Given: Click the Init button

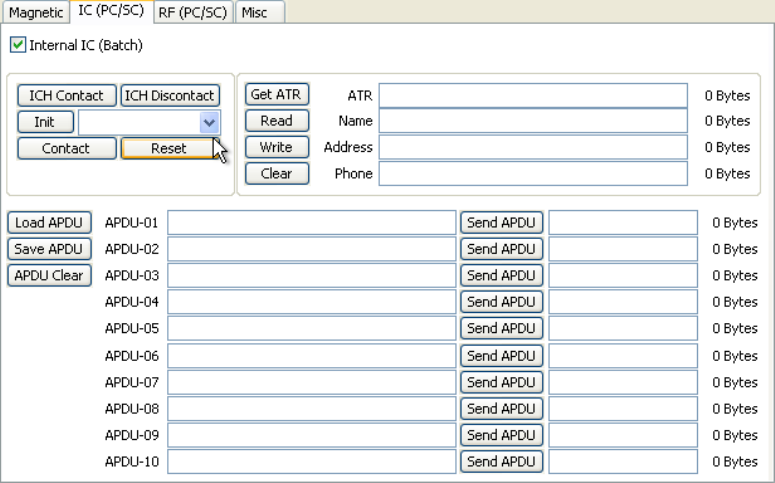Looking at the screenshot, I should point(45,122).
